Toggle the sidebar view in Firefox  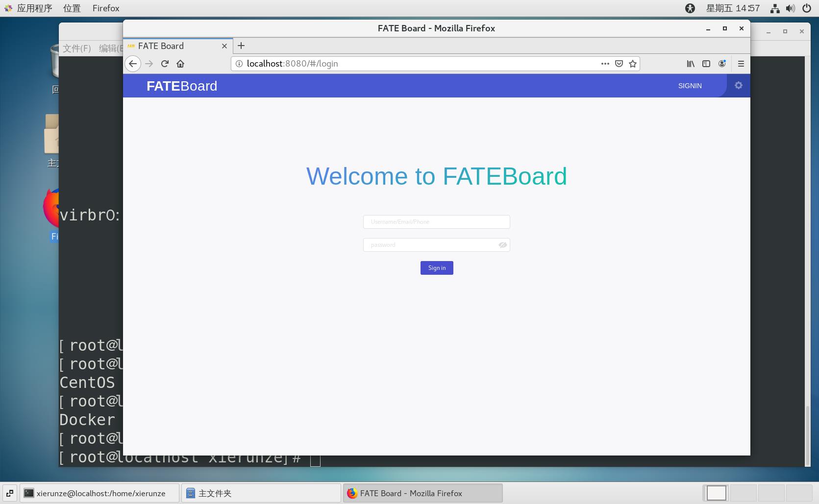click(x=706, y=64)
